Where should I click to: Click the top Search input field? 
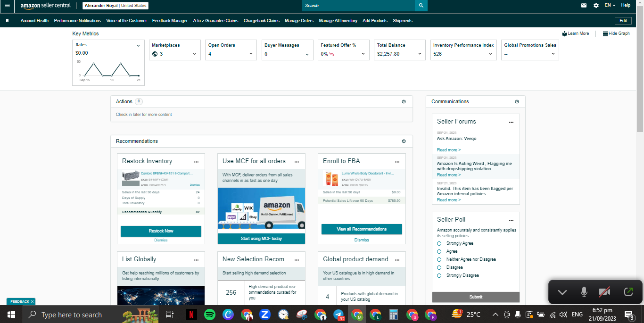click(x=358, y=6)
